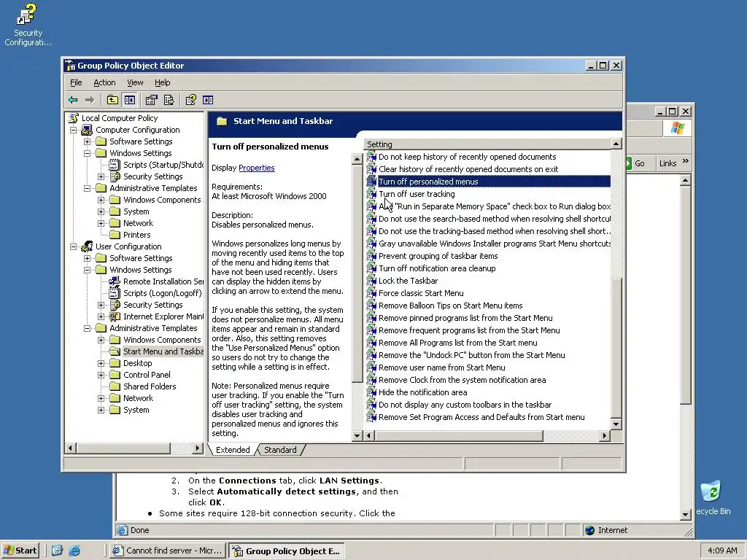Collapse Computer Configuration node
This screenshot has height=560, width=747.
click(x=74, y=130)
